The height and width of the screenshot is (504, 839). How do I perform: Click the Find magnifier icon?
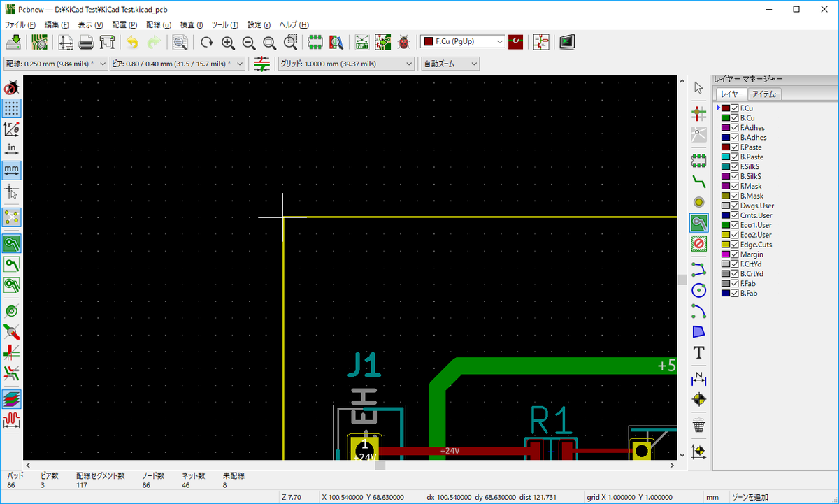click(x=180, y=42)
